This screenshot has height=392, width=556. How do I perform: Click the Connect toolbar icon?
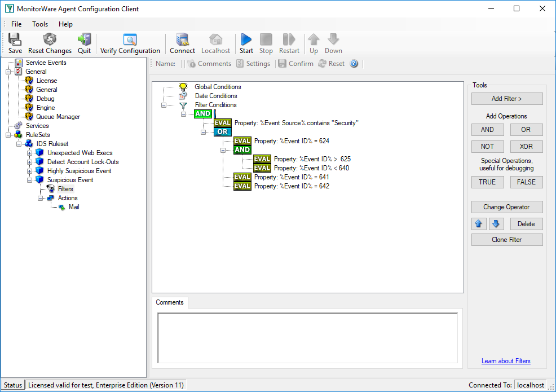click(182, 43)
